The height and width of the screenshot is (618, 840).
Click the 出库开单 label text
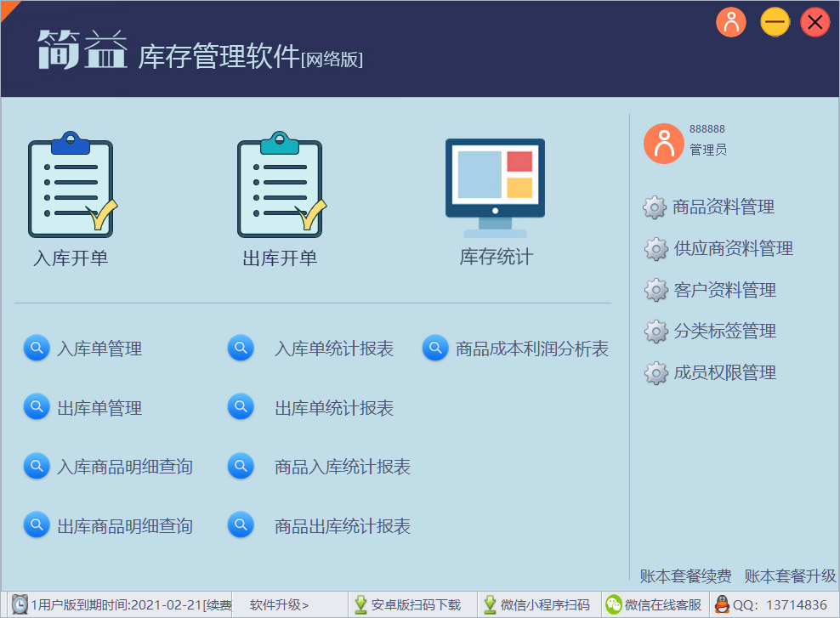[280, 258]
